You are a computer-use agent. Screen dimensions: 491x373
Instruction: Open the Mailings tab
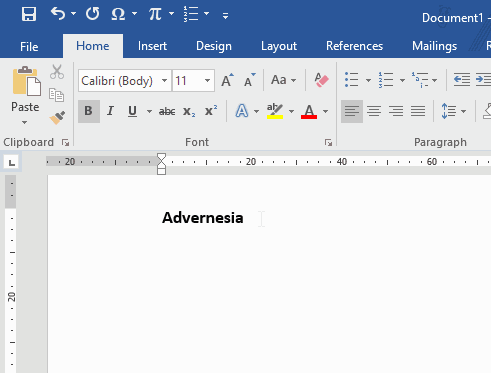coord(434,46)
